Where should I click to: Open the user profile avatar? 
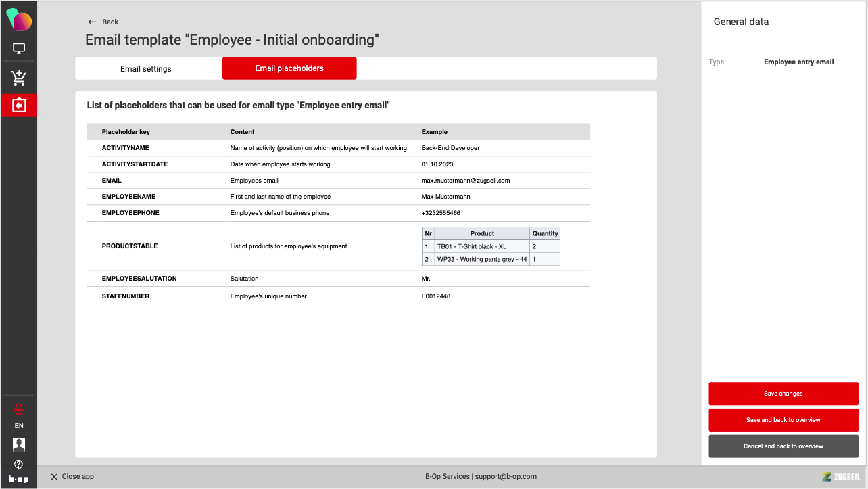(x=19, y=444)
